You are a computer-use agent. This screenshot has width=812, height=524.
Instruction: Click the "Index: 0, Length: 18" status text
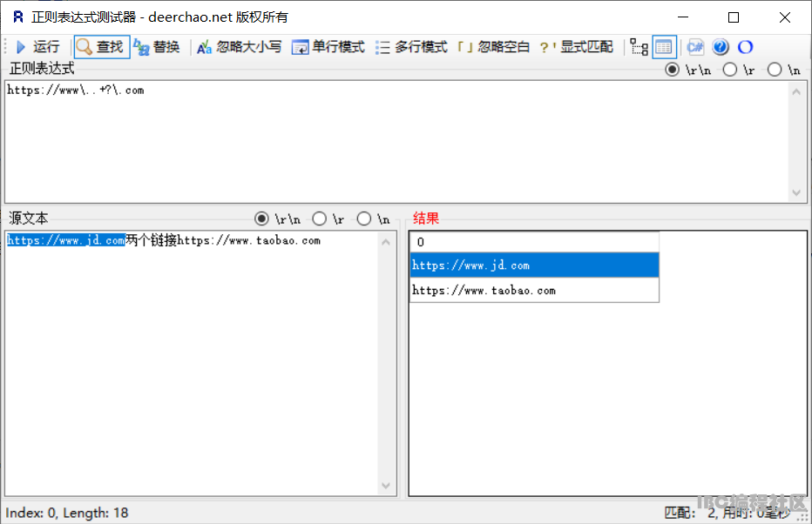point(67,513)
